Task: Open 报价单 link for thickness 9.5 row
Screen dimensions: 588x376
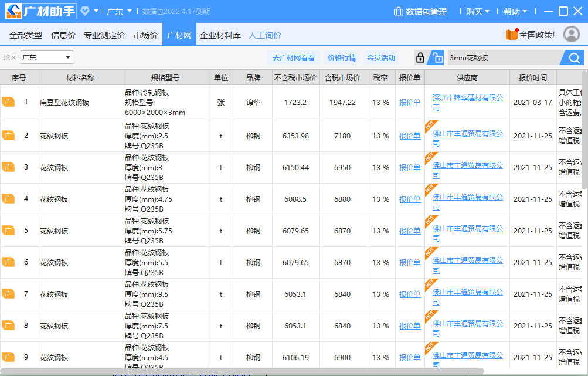Action: pyautogui.click(x=410, y=294)
